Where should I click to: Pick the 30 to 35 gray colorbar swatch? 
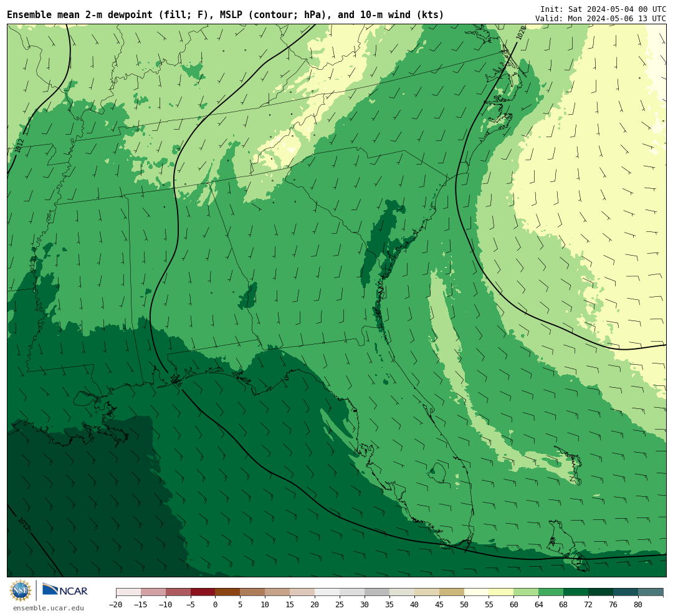377,592
